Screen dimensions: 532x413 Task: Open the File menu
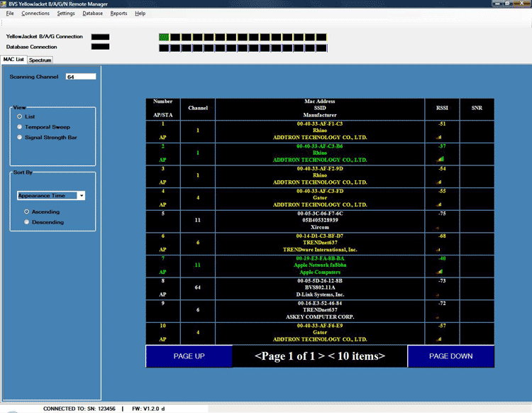pos(10,13)
